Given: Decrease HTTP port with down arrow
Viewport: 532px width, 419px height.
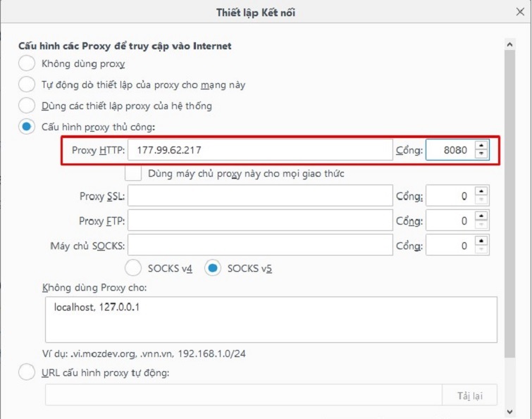Looking at the screenshot, I should click(481, 154).
